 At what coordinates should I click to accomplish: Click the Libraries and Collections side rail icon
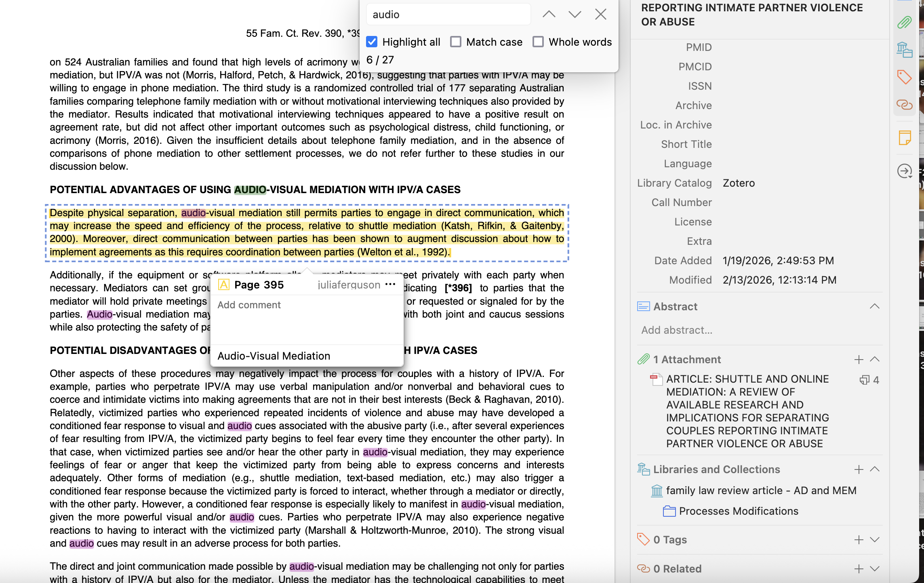pos(904,50)
